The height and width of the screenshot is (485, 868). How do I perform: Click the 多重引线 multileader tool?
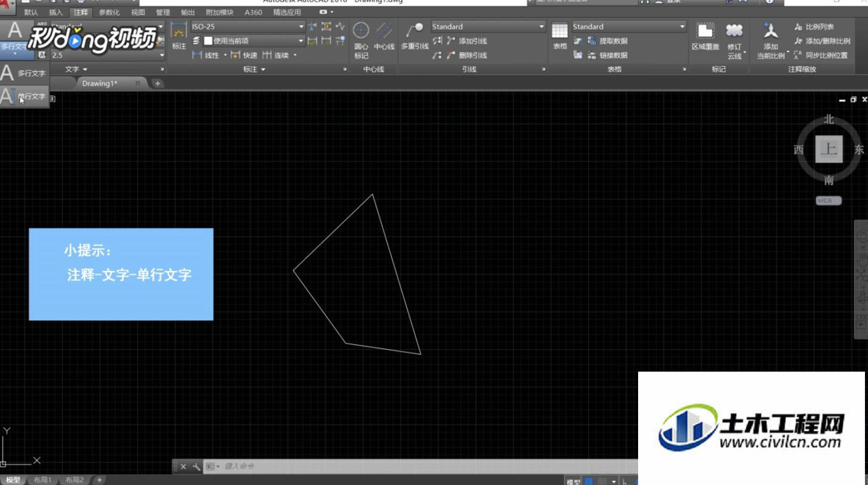point(415,36)
